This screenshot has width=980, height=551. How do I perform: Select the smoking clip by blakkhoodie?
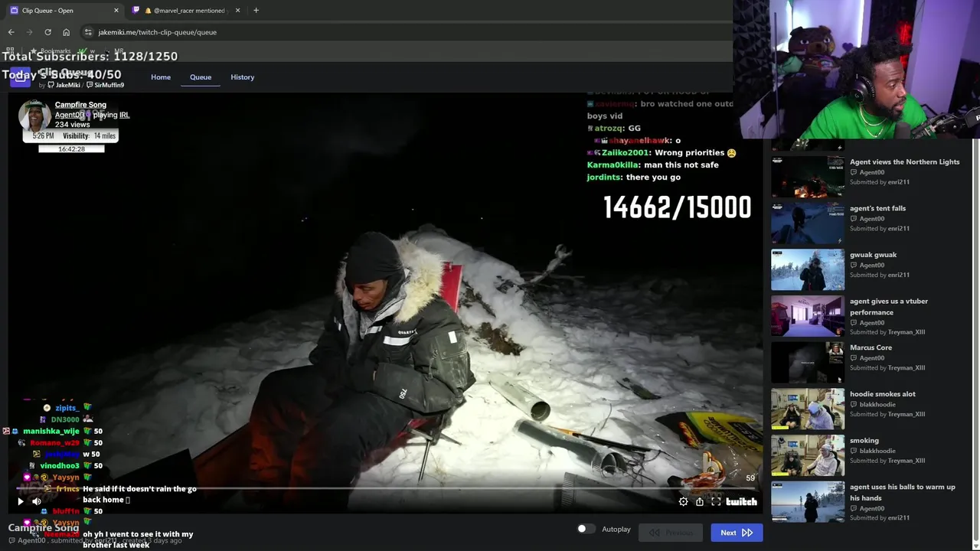coord(808,455)
